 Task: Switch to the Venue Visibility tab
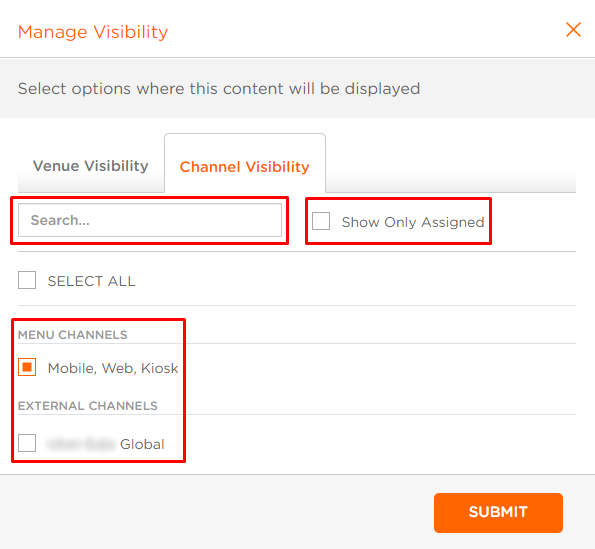point(91,166)
